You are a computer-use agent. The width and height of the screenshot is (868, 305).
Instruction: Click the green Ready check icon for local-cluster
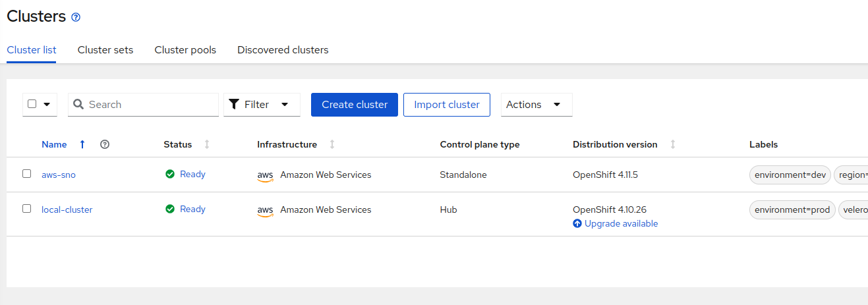[170, 209]
